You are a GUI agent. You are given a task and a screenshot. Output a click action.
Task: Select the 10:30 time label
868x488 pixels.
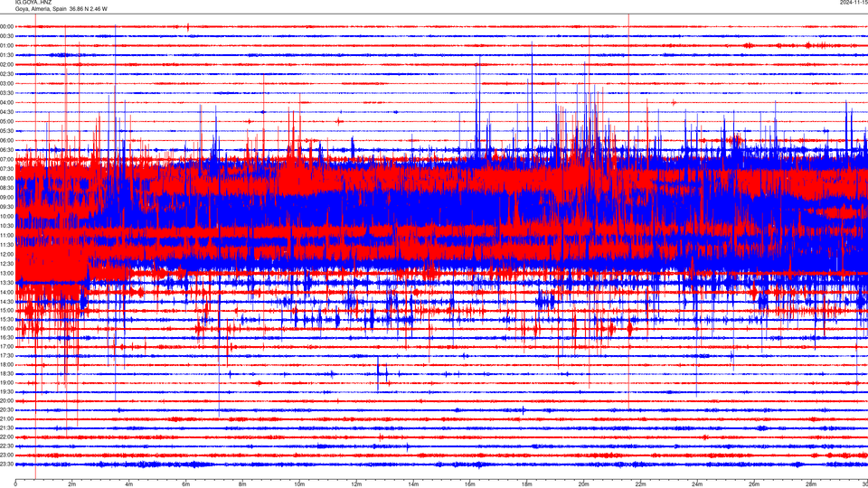(x=6, y=226)
